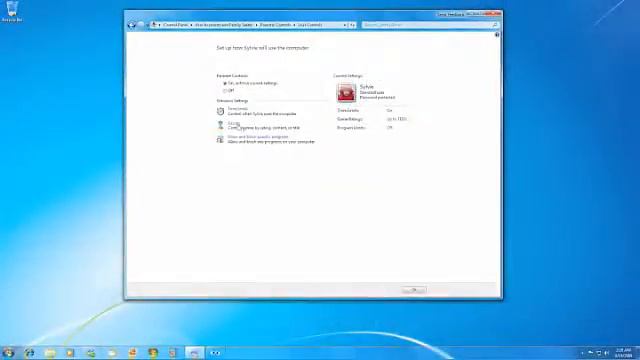Viewport: 640px width, 360px height.
Task: Open Help with the question mark icon
Action: pyautogui.click(x=497, y=35)
